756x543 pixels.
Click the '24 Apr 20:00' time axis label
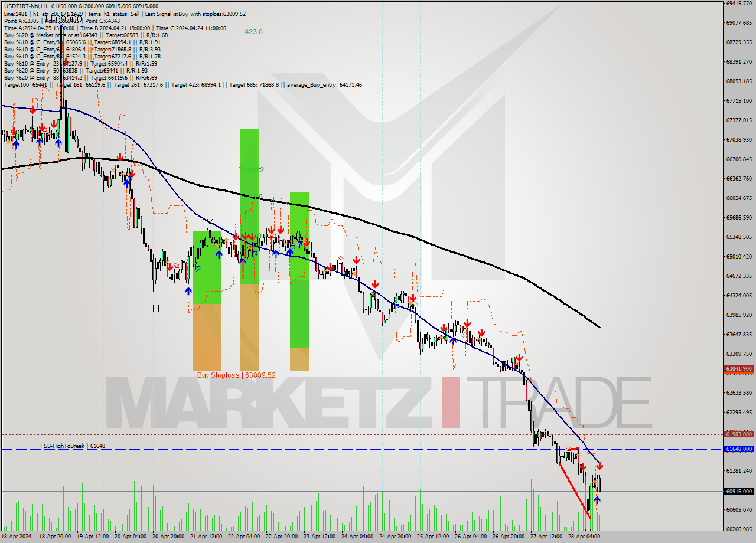pyautogui.click(x=394, y=537)
